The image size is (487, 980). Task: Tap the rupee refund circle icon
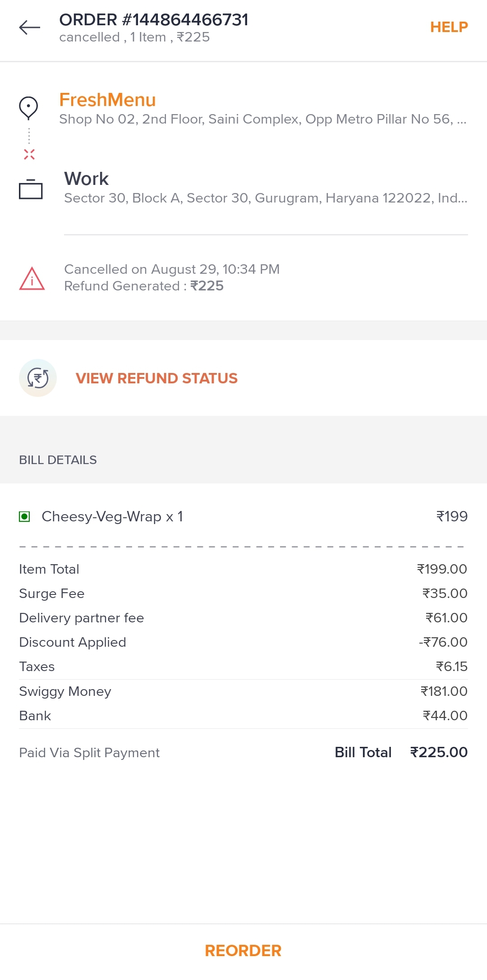click(38, 378)
